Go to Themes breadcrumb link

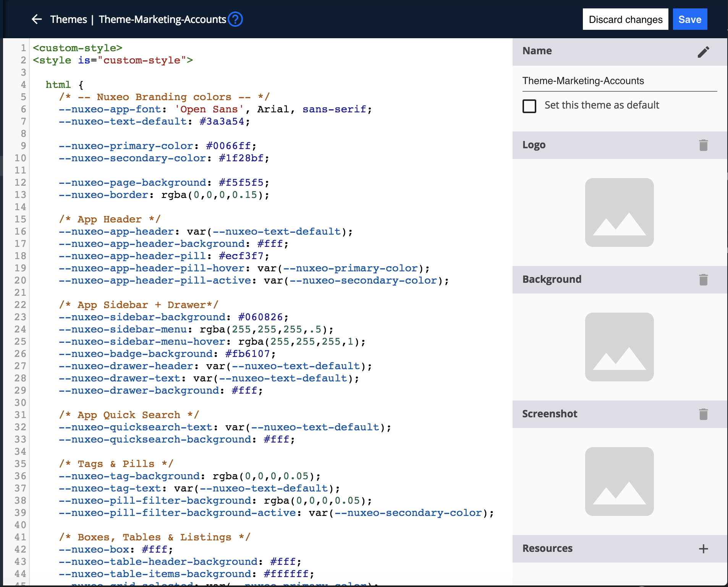(69, 19)
